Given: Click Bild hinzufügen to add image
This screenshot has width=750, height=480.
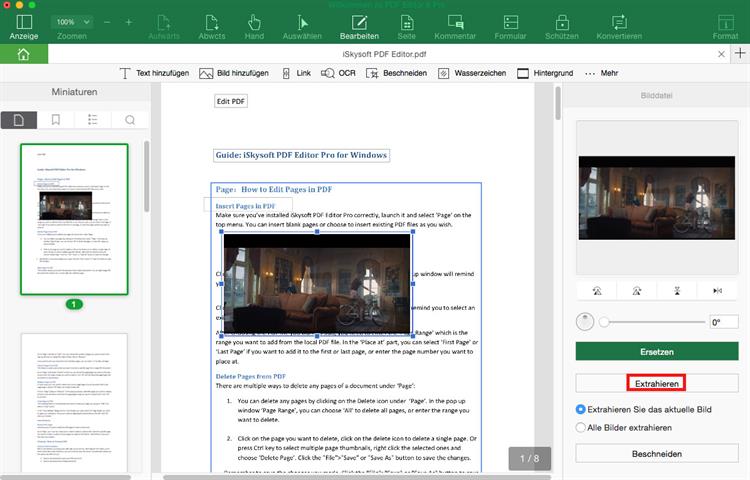Looking at the screenshot, I should click(x=234, y=73).
